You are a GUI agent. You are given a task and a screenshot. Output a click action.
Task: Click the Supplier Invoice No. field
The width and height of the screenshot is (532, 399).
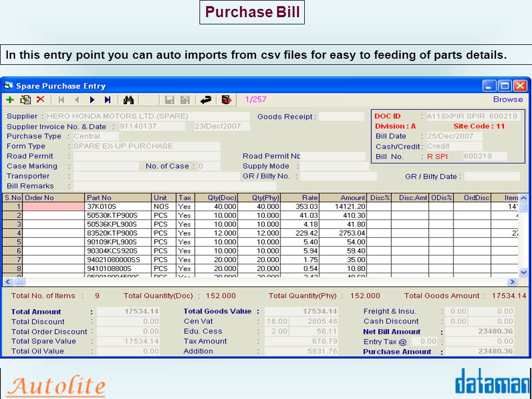[152, 126]
